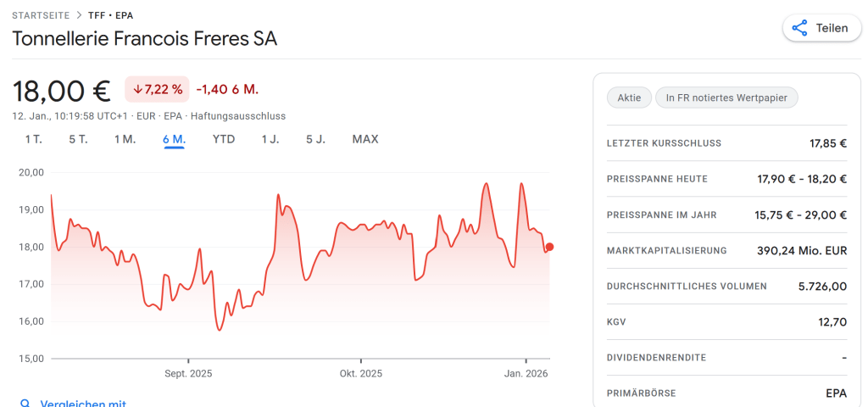This screenshot has height=407, width=868.
Task: Click the In FR notiertes Wertpapier chip
Action: coord(726,98)
